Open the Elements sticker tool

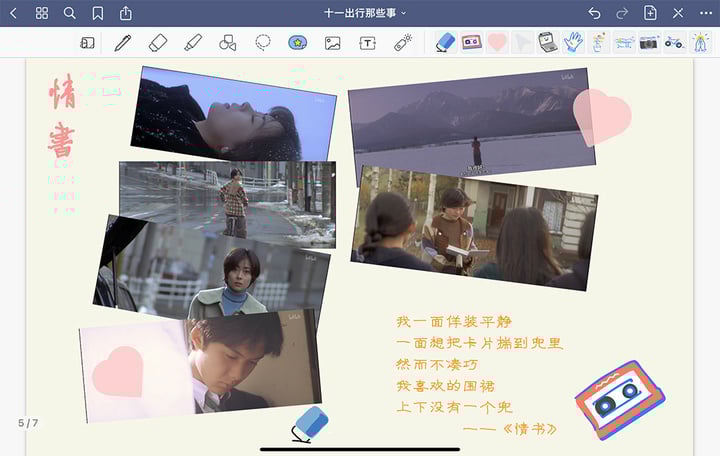tap(298, 43)
